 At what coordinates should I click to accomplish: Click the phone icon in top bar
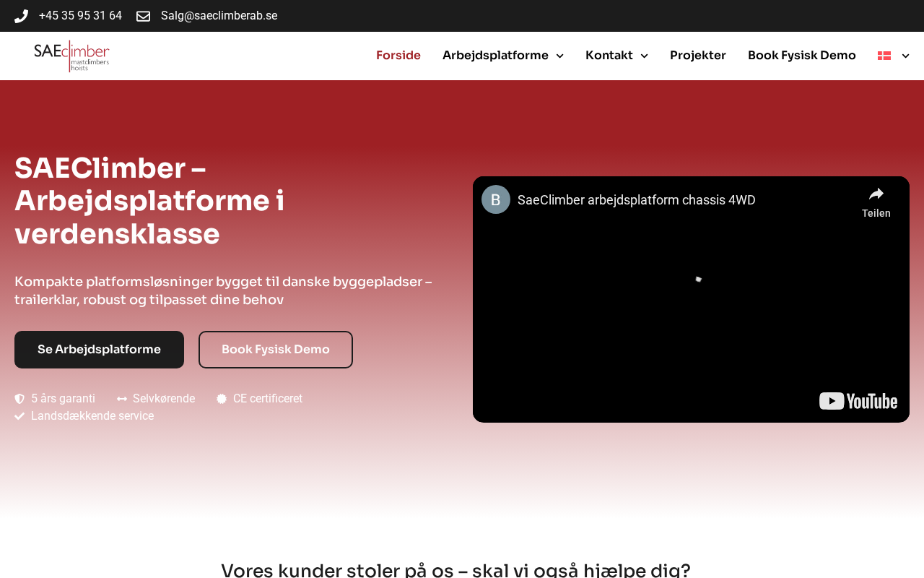(21, 16)
